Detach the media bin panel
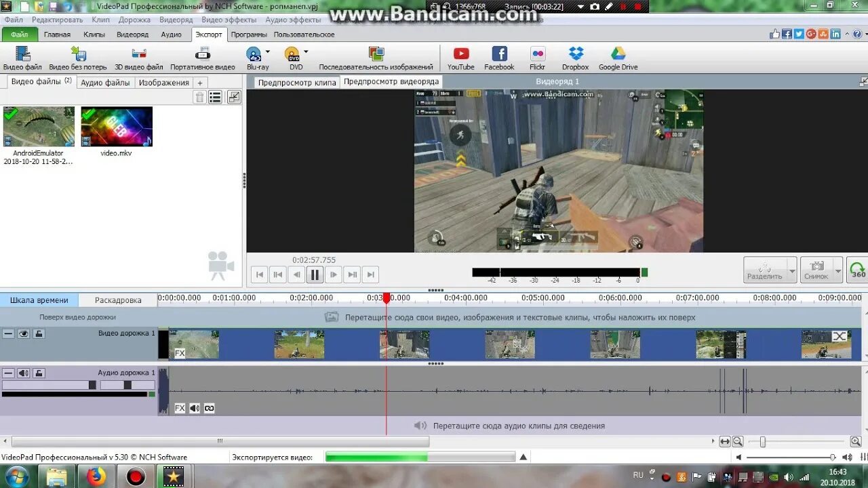The width and height of the screenshot is (868, 488). coord(234,97)
